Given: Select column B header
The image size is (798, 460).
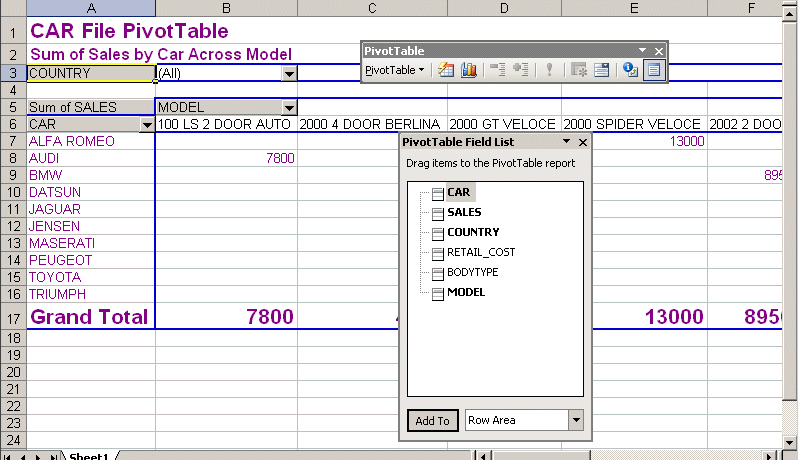Looking at the screenshot, I should click(x=226, y=8).
